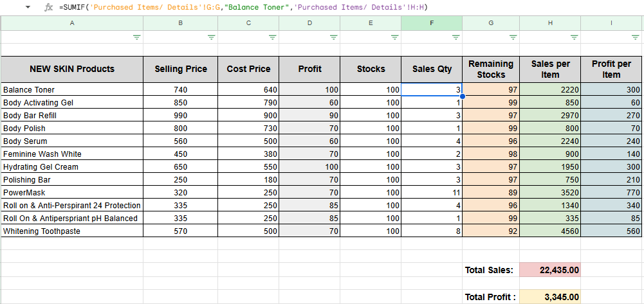The image size is (644, 304).
Task: Select Roll on & Anti-Perspirant 24 Protection cell
Action: tap(72, 205)
